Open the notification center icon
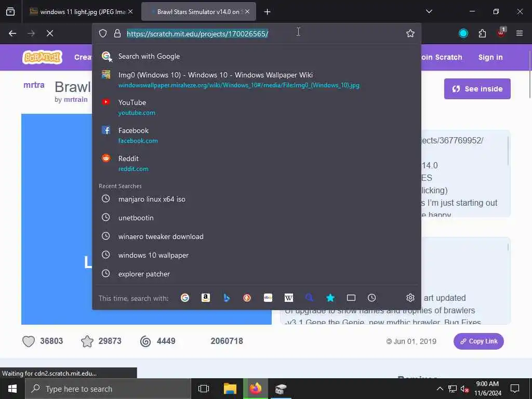 pyautogui.click(x=515, y=389)
